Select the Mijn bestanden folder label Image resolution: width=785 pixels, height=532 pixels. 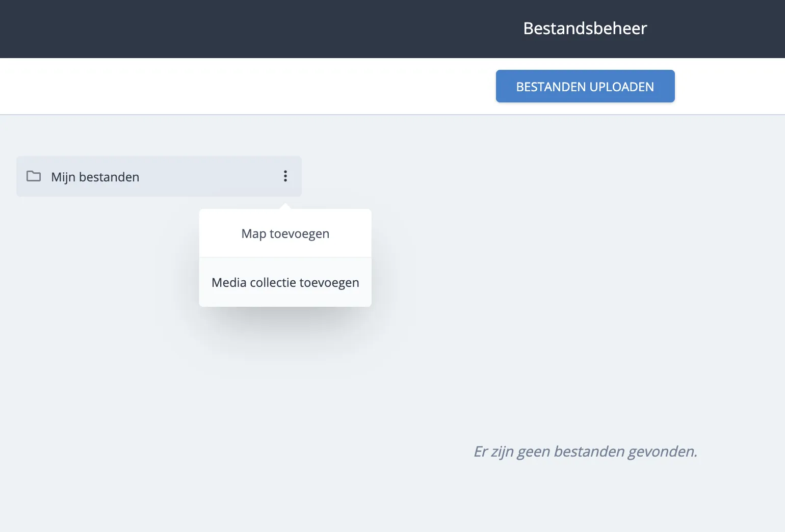click(x=95, y=177)
